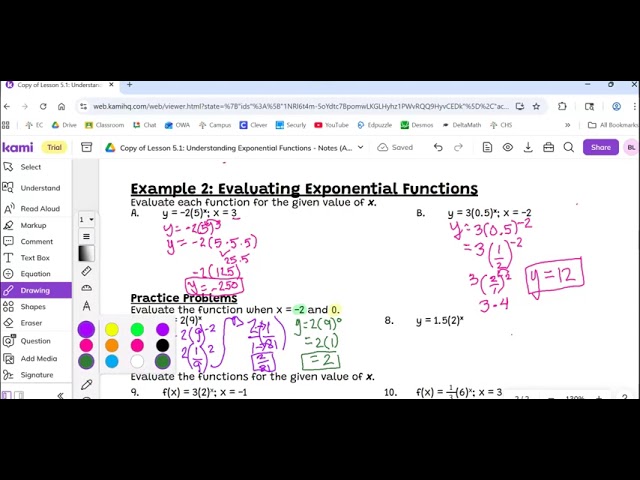The width and height of the screenshot is (640, 480).
Task: Open the text style A icon
Action: tap(87, 306)
